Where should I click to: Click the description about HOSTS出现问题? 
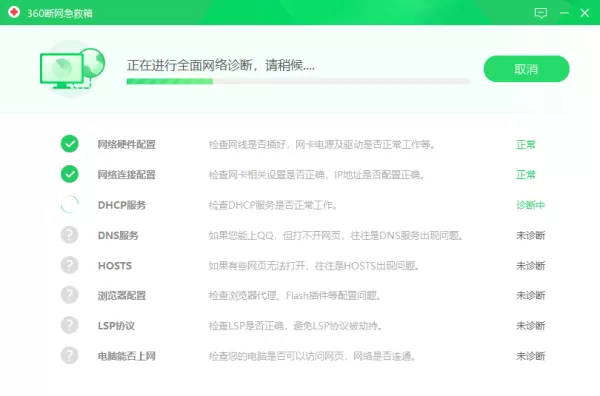(314, 266)
